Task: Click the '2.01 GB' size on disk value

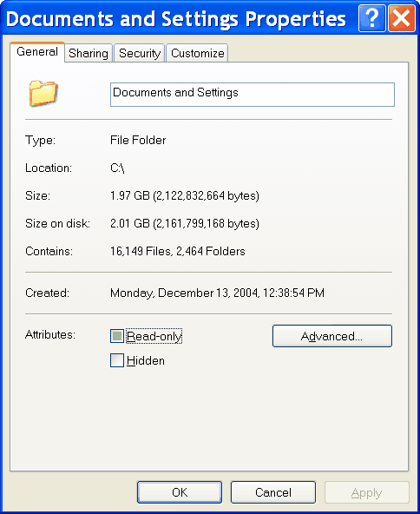Action: pyautogui.click(x=185, y=224)
